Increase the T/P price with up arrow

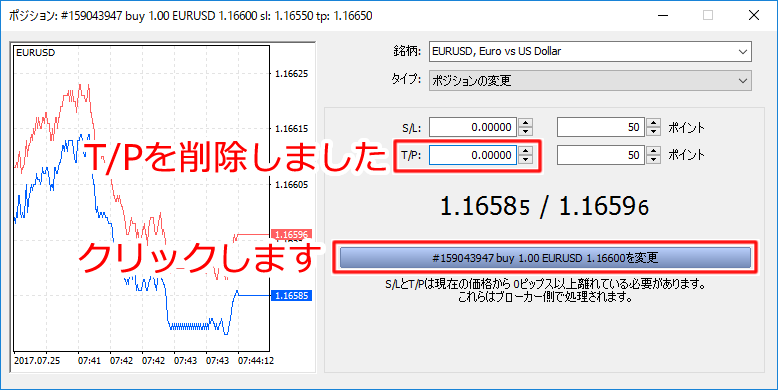525,151
